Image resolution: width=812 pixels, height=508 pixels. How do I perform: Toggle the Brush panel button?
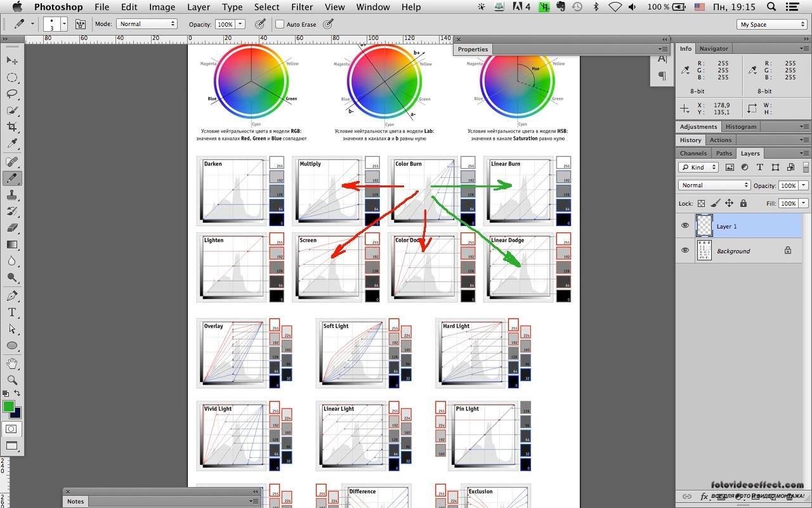(x=81, y=24)
